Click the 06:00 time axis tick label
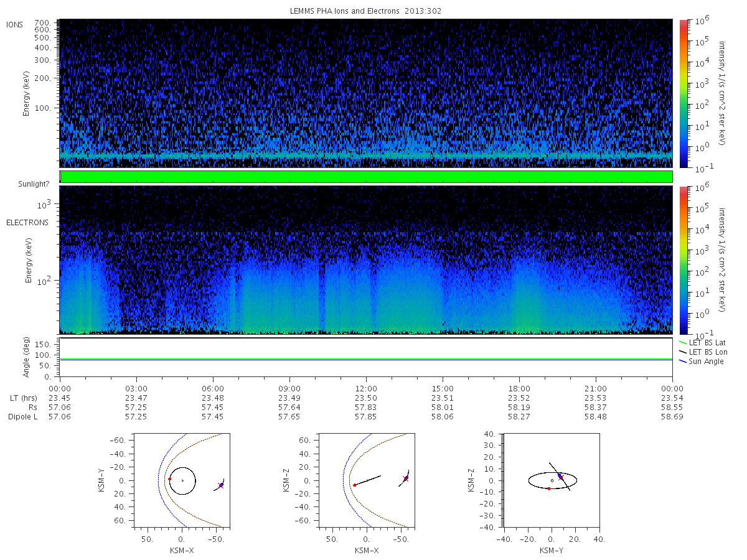 (x=213, y=388)
